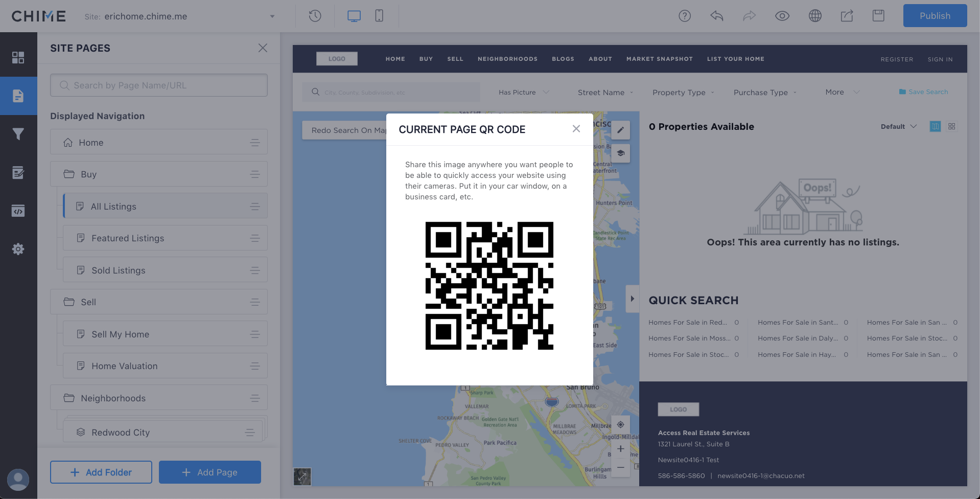Open the SELL menu in site preview

455,59
